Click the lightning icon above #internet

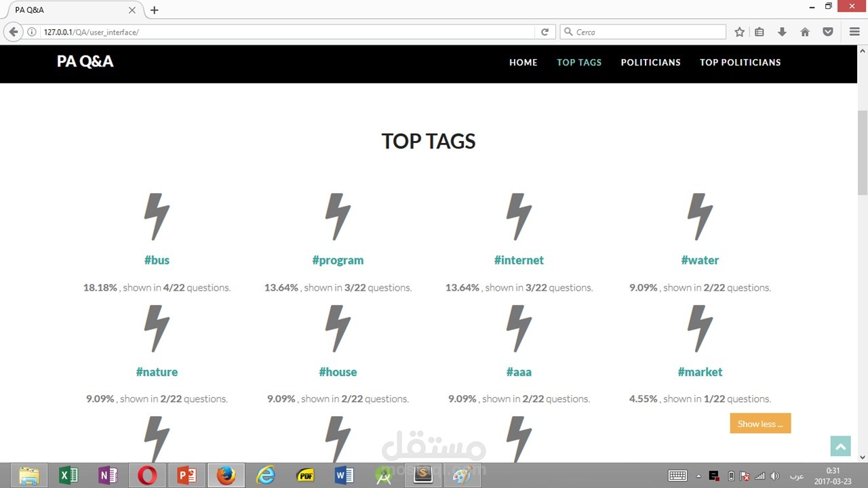click(519, 217)
